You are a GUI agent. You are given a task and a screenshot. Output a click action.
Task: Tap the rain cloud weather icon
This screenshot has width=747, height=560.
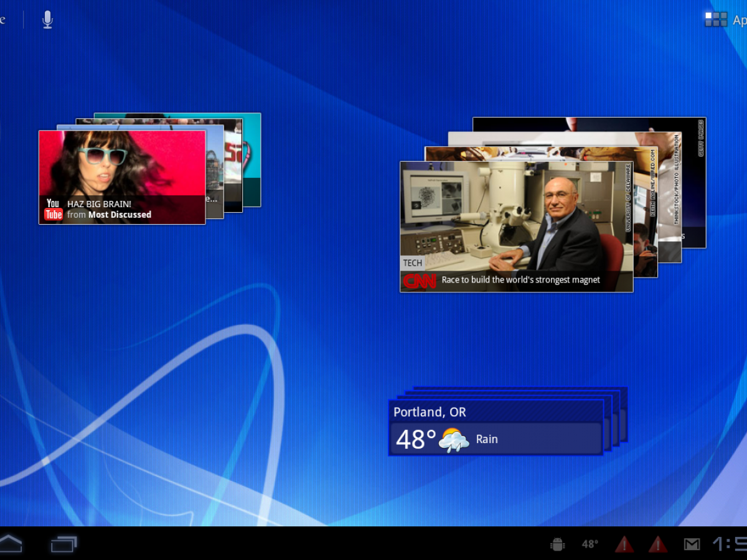pos(453,440)
